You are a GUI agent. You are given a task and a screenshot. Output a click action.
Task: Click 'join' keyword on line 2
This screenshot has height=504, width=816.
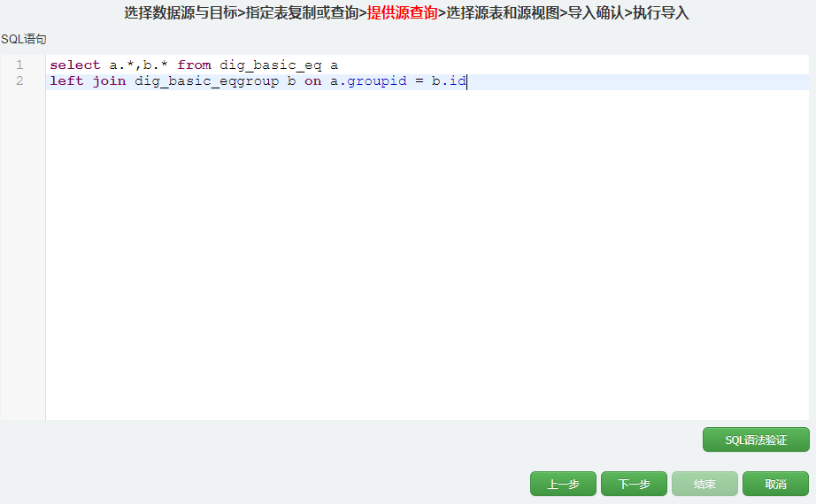coord(109,81)
